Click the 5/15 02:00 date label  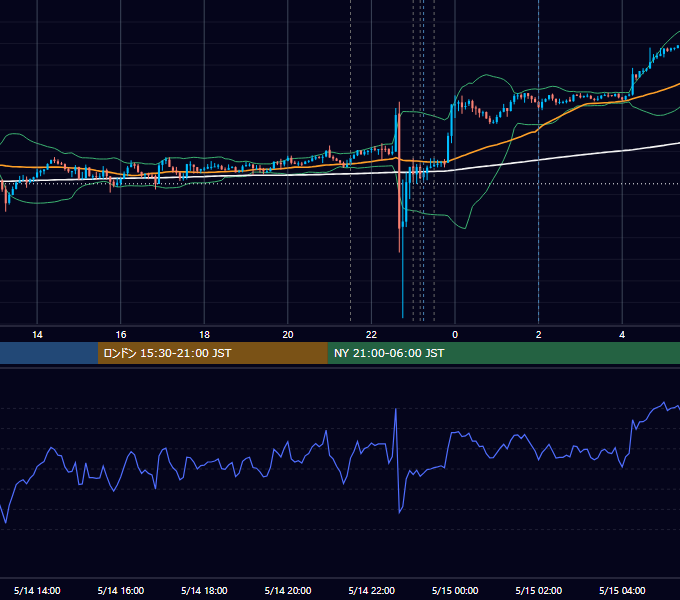539,590
